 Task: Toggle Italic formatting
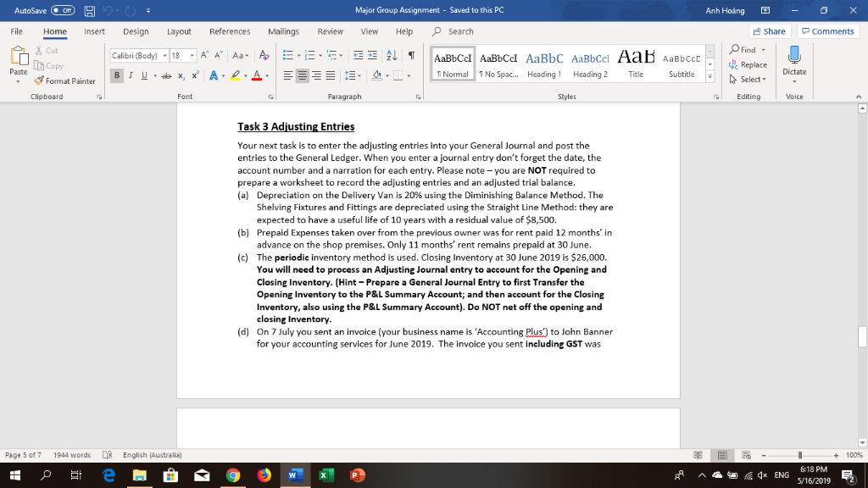[x=131, y=75]
